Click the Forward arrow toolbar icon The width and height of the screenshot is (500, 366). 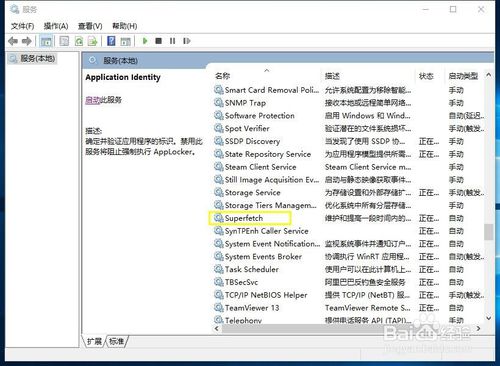27,41
